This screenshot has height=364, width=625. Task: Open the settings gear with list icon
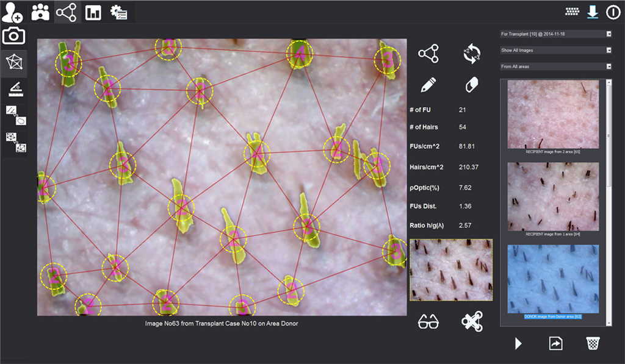(x=118, y=13)
